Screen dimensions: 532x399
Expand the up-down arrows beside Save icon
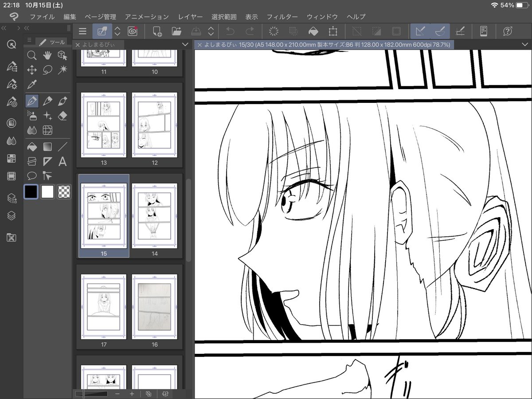point(211,31)
